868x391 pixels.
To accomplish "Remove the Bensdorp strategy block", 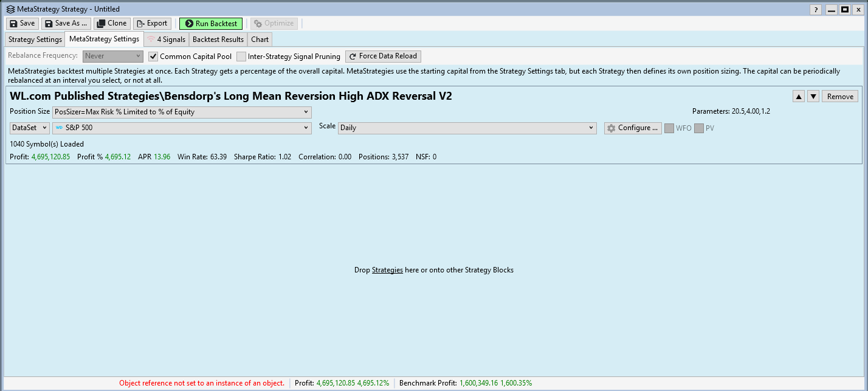I will 840,96.
